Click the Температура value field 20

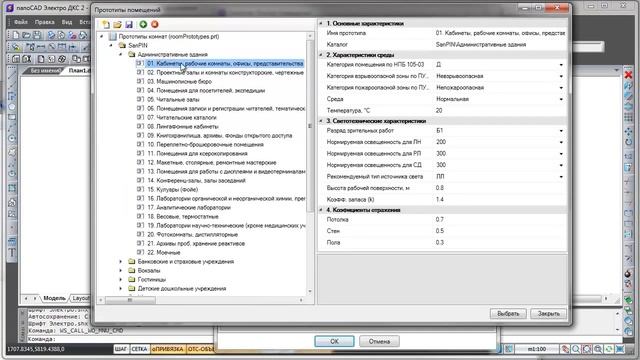click(x=500, y=111)
